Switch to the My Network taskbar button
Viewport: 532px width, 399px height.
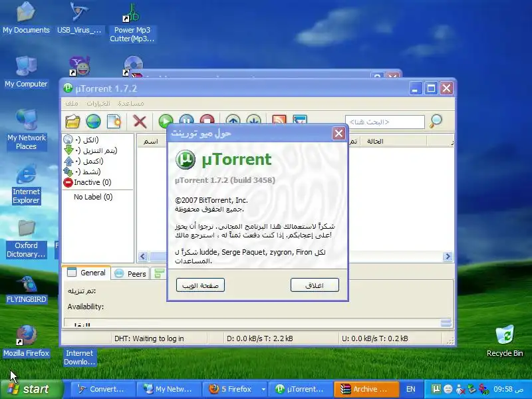(168, 389)
